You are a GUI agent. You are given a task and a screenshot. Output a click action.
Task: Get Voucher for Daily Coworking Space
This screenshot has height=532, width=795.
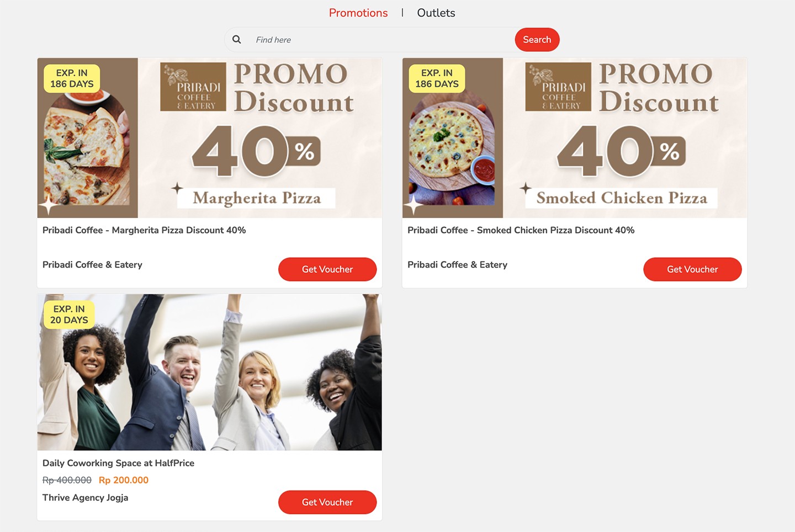pyautogui.click(x=327, y=502)
